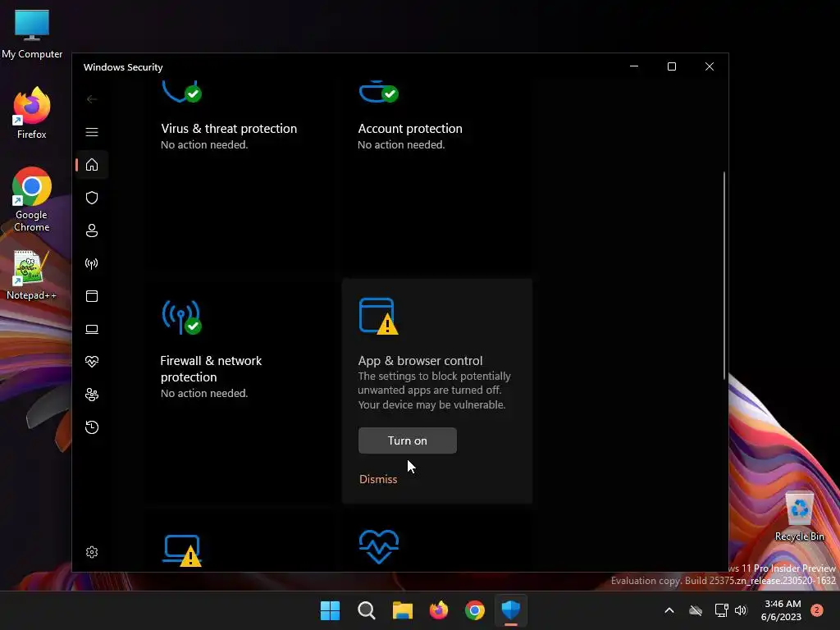Click Windows Security shield in taskbar
The height and width of the screenshot is (630, 840).
point(511,610)
